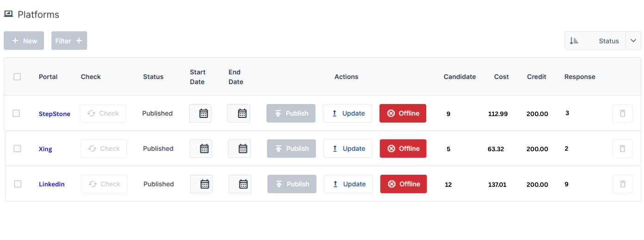644x240 pixels.
Task: Click the Cost column header
Action: (501, 77)
